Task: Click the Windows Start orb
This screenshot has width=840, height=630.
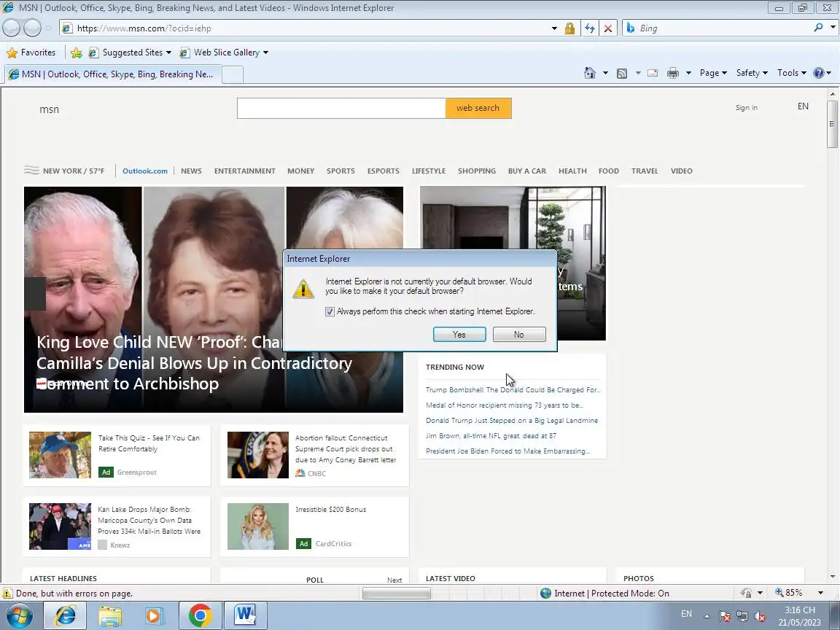Action: point(19,615)
